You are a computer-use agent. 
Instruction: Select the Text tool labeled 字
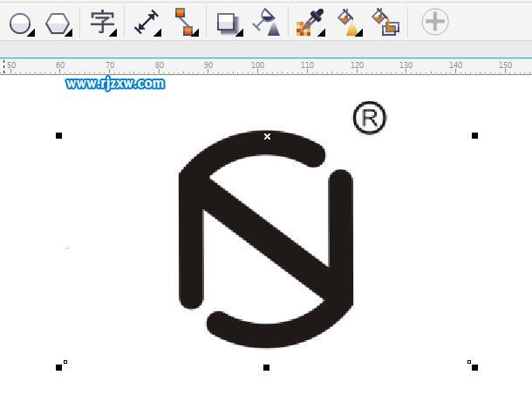[101, 22]
